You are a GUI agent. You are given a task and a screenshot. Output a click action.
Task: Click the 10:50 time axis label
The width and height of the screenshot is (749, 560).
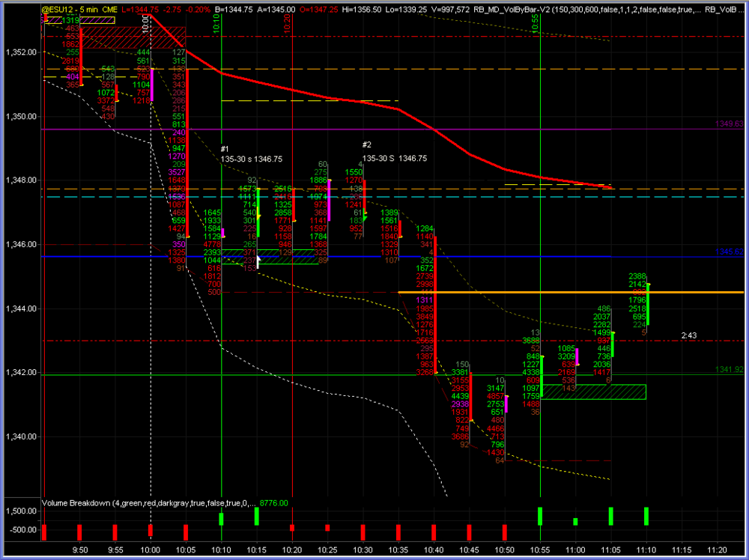pos(504,550)
